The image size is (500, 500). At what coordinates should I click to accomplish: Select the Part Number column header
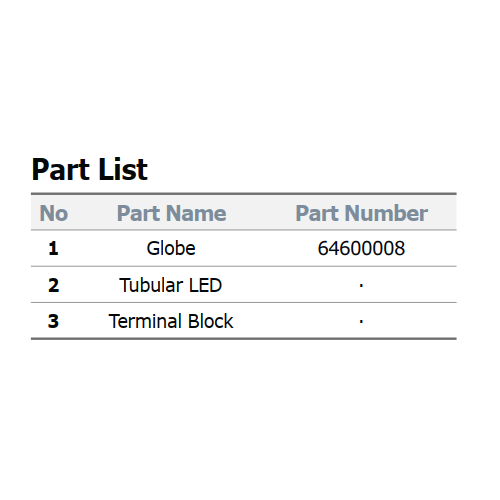pyautogui.click(x=361, y=213)
